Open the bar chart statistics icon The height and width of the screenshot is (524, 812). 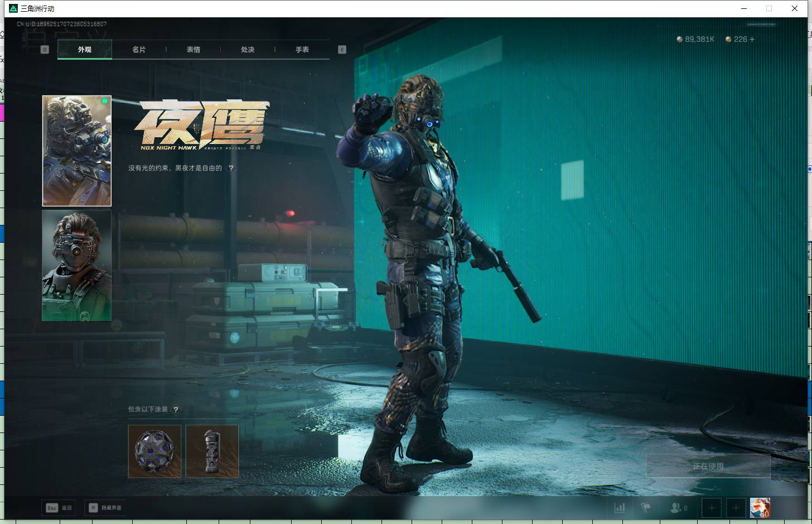[620, 508]
